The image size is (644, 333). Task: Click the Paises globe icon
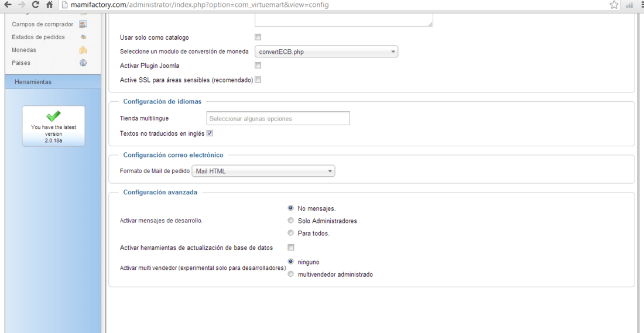[83, 63]
